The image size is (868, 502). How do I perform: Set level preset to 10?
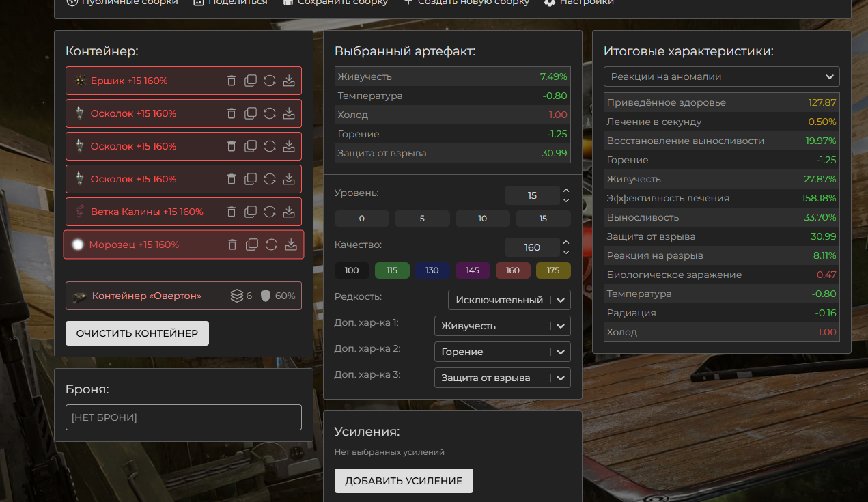[483, 219]
